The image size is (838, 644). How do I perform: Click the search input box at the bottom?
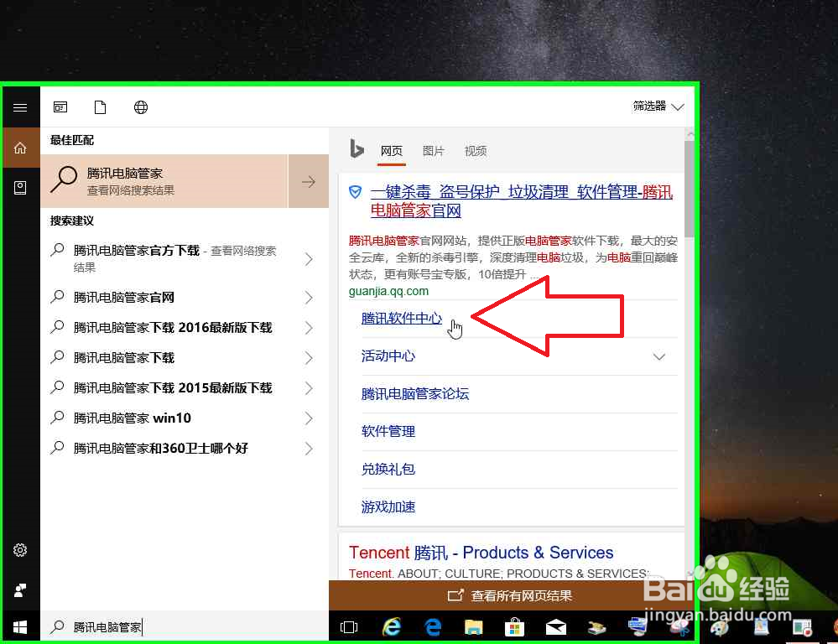[168, 626]
